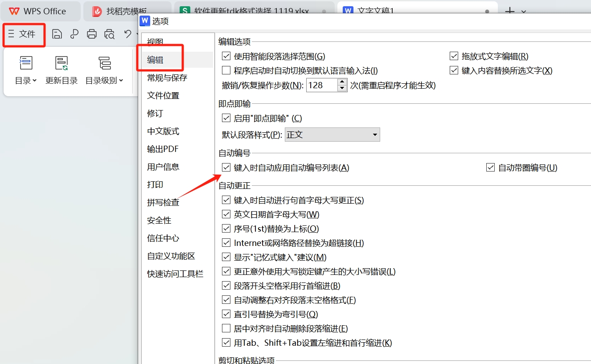The width and height of the screenshot is (591, 364).
Task: Click the Save icon in the quick toolbar
Action: click(x=57, y=34)
